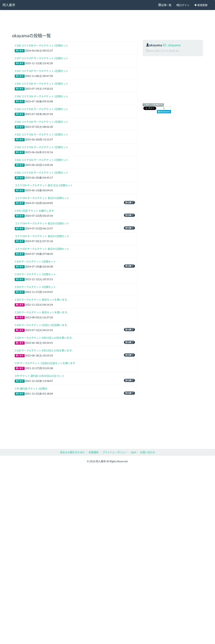Open the C108 コミケ108 サークルチケット post

coord(41,45)
